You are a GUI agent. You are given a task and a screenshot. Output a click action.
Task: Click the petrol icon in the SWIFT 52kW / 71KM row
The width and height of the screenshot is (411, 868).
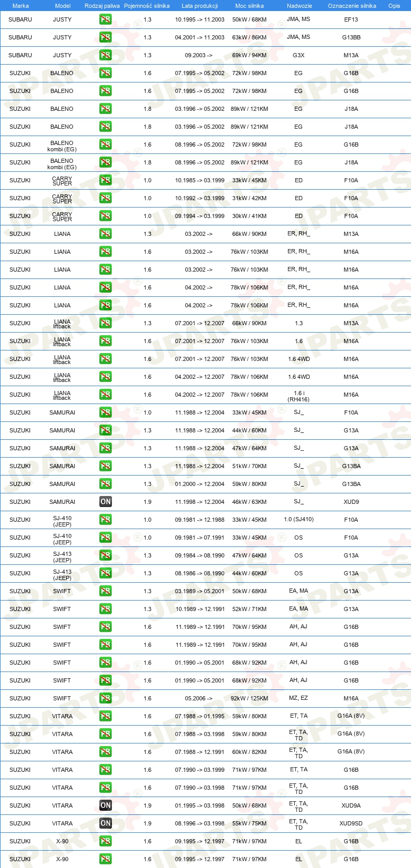(106, 609)
